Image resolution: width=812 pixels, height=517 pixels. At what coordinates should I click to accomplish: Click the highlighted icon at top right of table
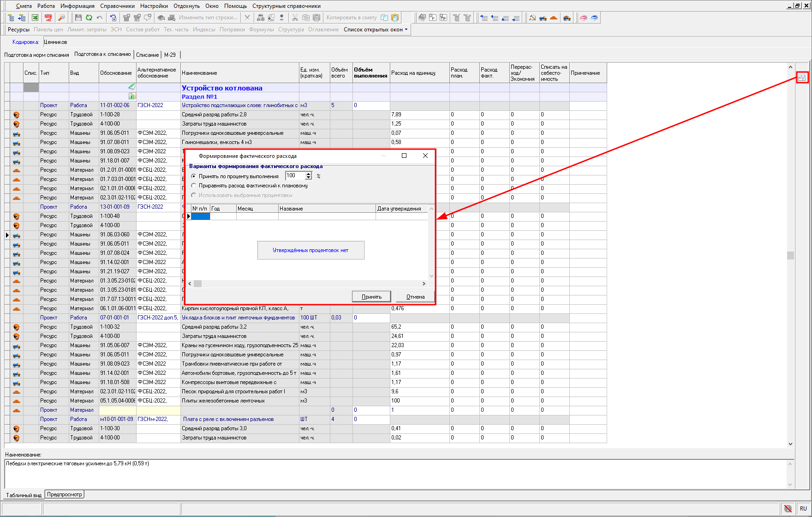(x=802, y=78)
